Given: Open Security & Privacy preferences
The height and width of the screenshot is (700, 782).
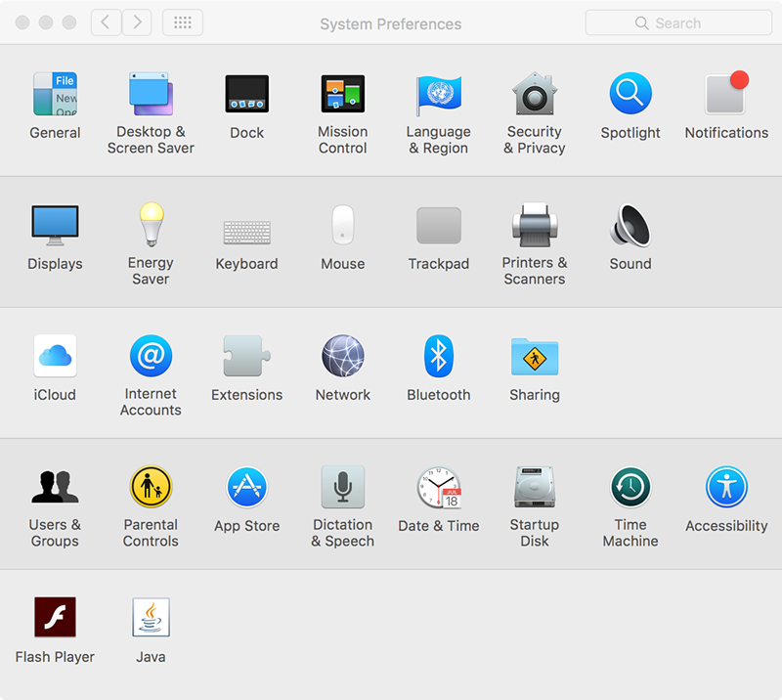Looking at the screenshot, I should coord(535,95).
